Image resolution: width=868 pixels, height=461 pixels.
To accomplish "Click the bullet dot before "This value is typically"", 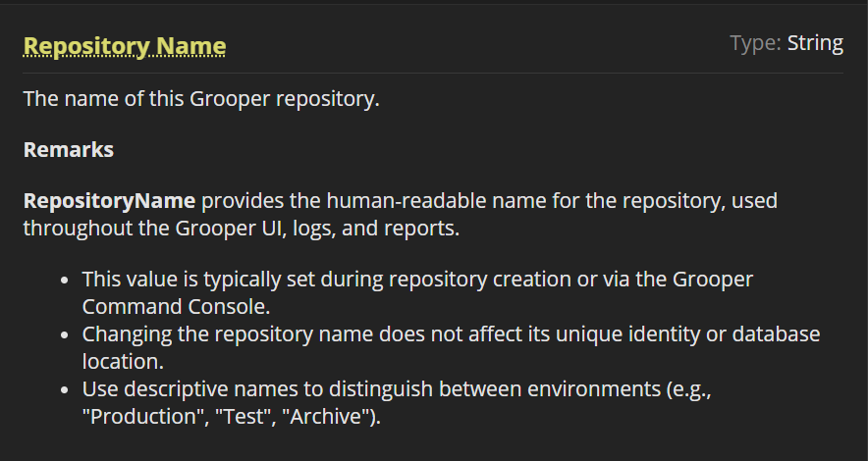I will [x=64, y=281].
